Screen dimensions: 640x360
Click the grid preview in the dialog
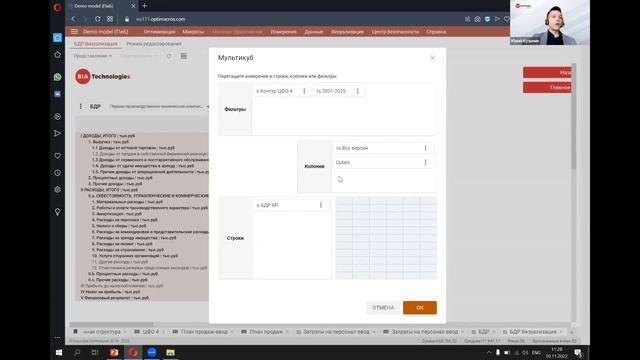pos(386,238)
